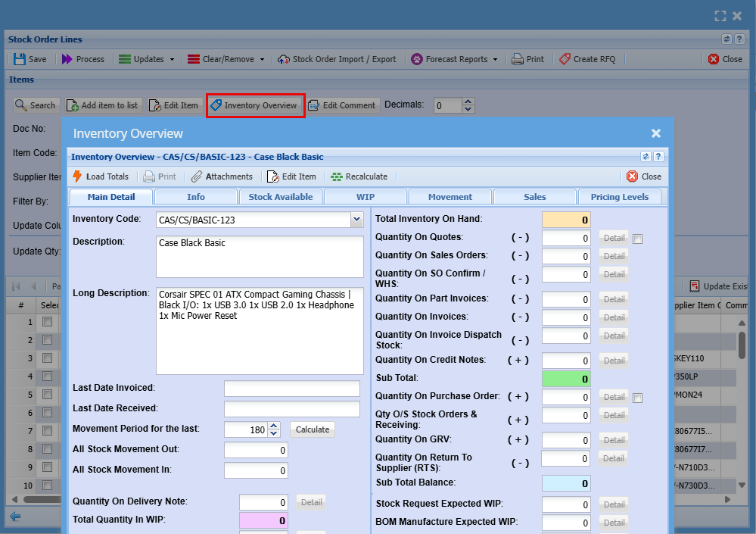756x534 pixels.
Task: Click the Description text field
Action: point(260,257)
